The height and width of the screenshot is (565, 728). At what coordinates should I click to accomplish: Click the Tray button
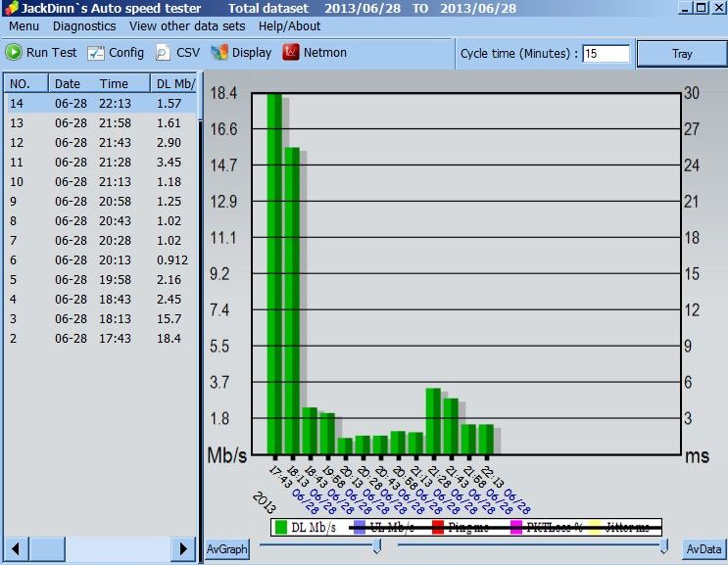682,54
